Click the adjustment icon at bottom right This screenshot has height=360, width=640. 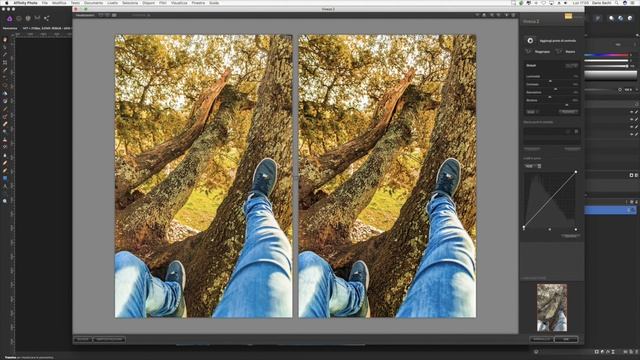pos(602,351)
